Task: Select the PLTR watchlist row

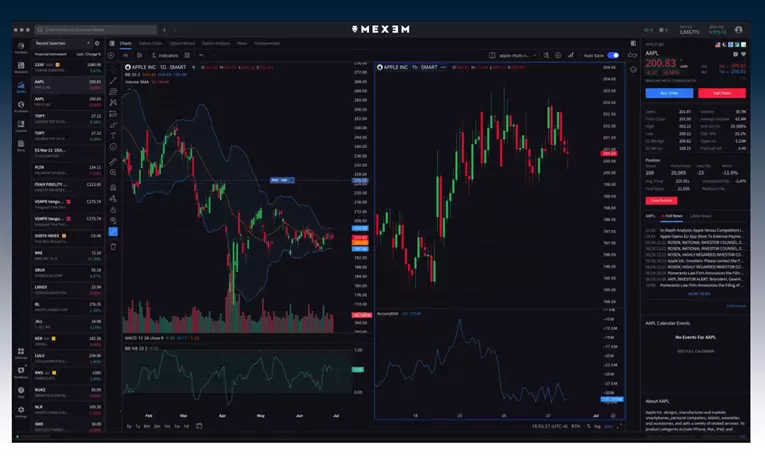Action: (x=68, y=170)
